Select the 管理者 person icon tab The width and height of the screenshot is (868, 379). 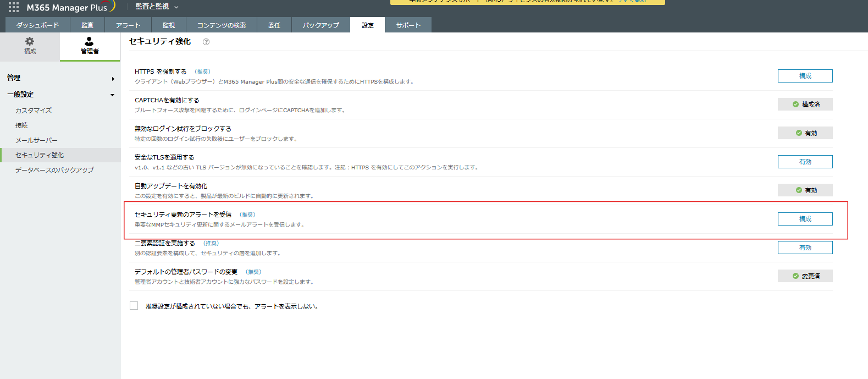click(90, 46)
